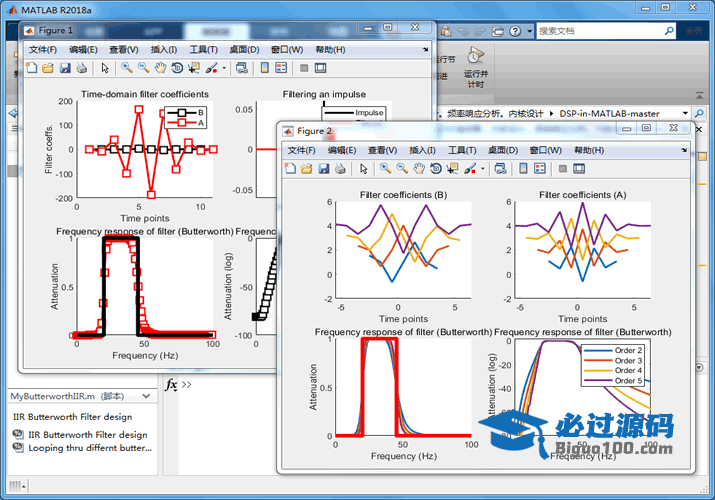Viewport: 715px width, 500px height.
Task: Enable Zoom In tool in Figure 2
Action: (x=385, y=169)
